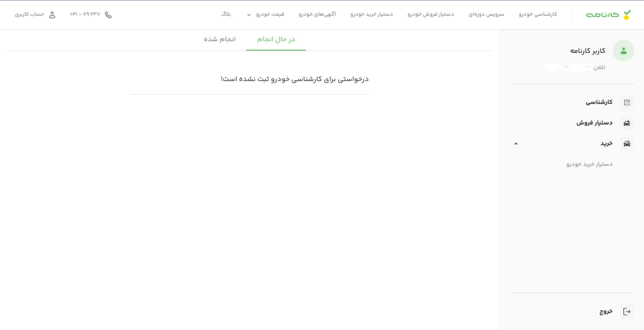This screenshot has height=330, width=644.
Task: Click the car icon beside خرید
Action: coord(627,143)
